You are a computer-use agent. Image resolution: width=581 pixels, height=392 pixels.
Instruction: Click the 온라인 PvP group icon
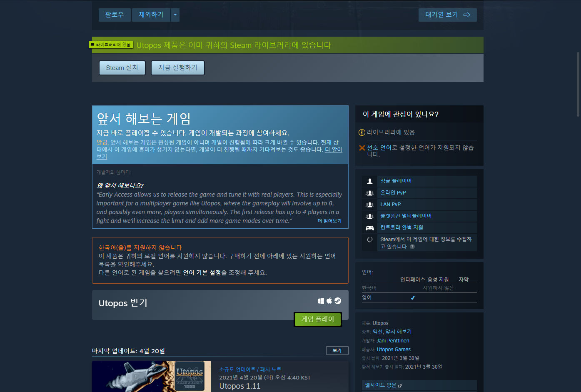[x=369, y=193]
